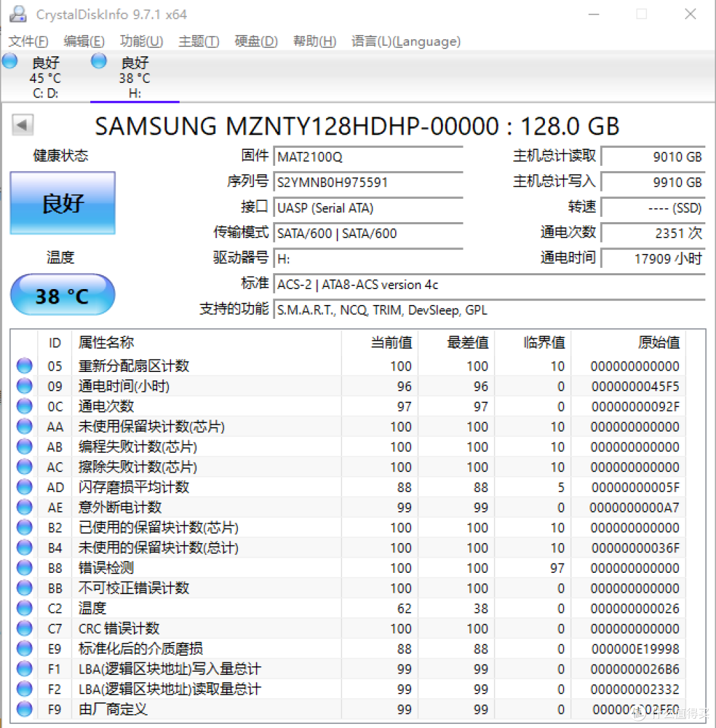Open the 文件(F) menu
The height and width of the screenshot is (728, 716).
29,41
